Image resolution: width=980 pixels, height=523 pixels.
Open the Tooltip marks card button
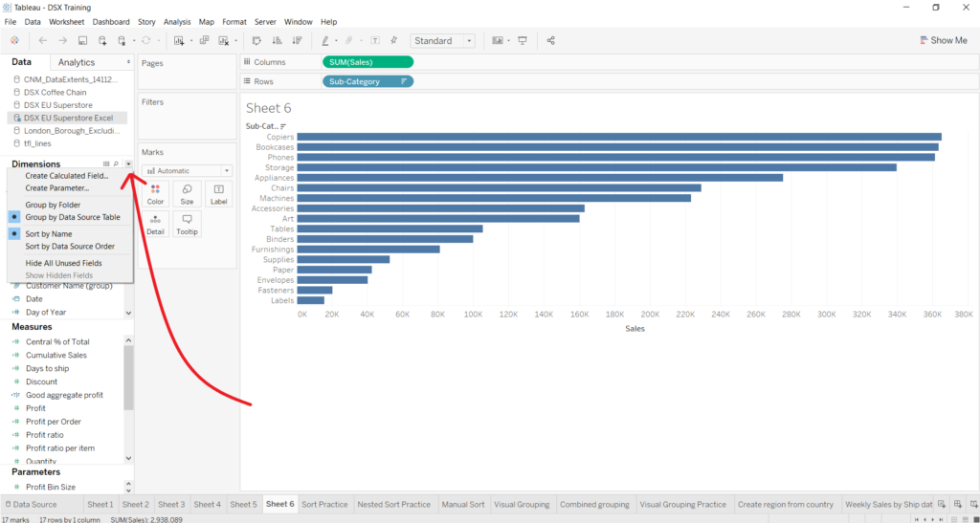click(187, 224)
